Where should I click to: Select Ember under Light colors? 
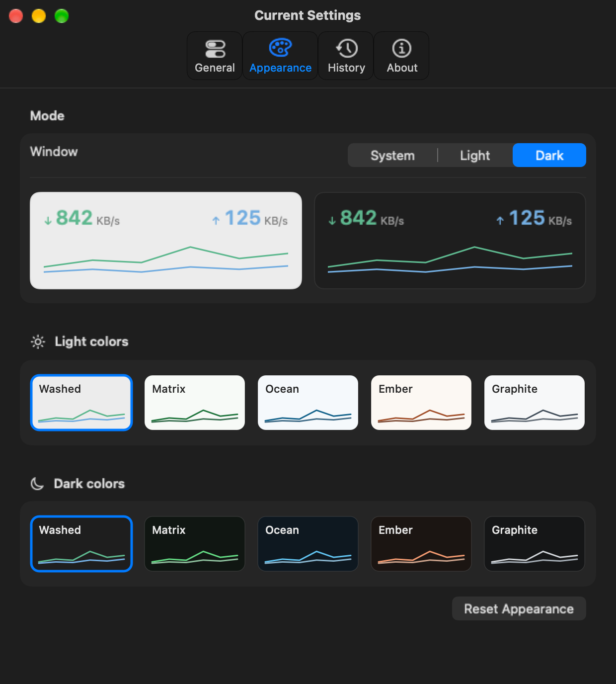tap(421, 403)
